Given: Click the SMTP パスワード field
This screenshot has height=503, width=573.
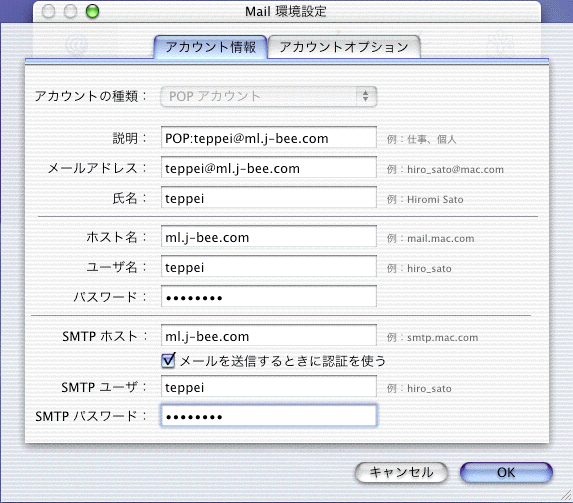Looking at the screenshot, I should click(269, 416).
